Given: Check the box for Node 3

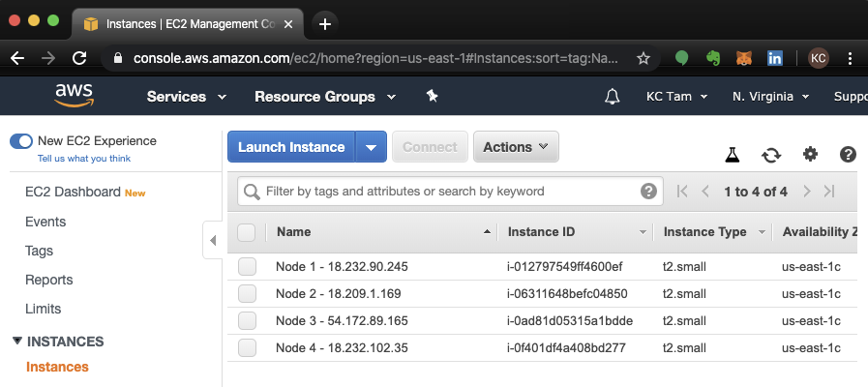Looking at the screenshot, I should [247, 320].
